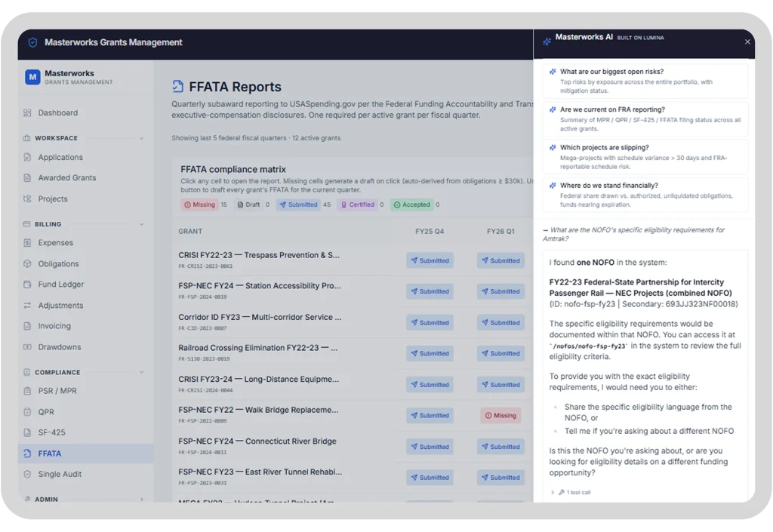Click FSP-NEC FY22 Walk Bridge grant name

(258, 410)
